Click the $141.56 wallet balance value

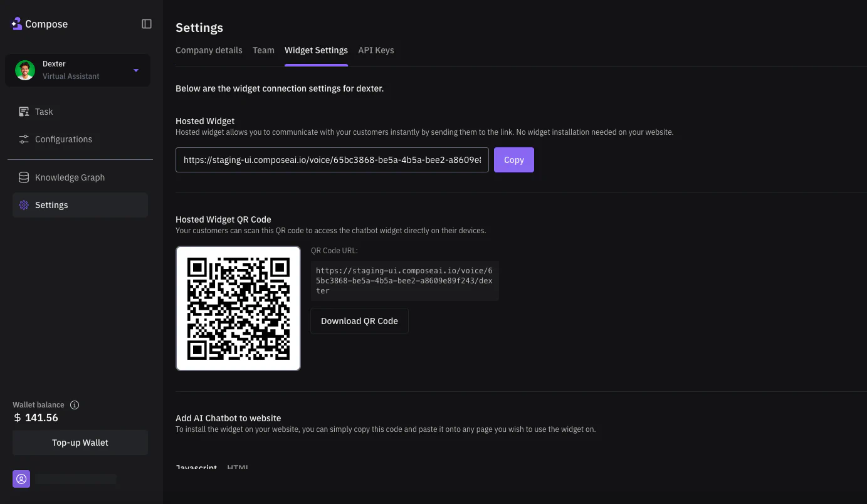[36, 417]
